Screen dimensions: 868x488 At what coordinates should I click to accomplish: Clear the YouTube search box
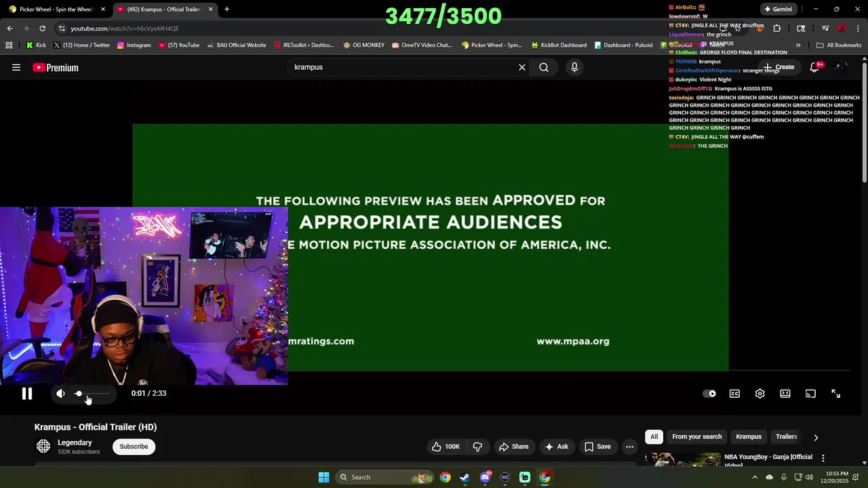coord(522,67)
